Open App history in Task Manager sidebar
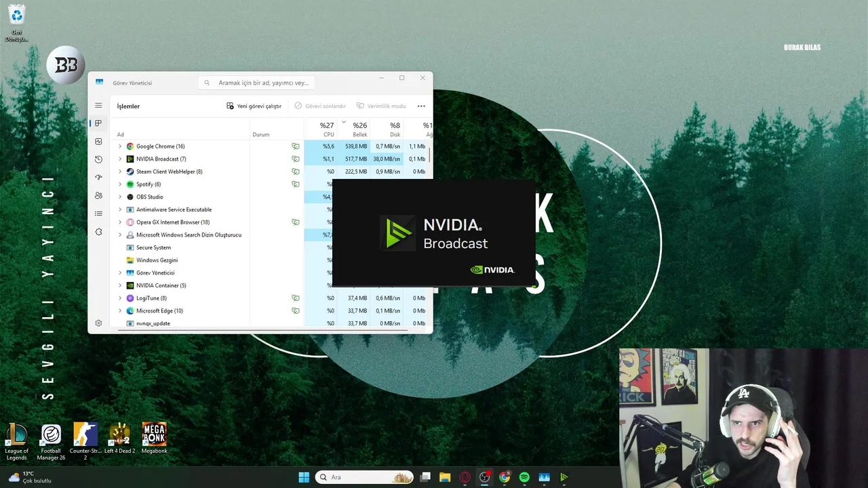Screen dimensions: 868x488 click(x=98, y=159)
